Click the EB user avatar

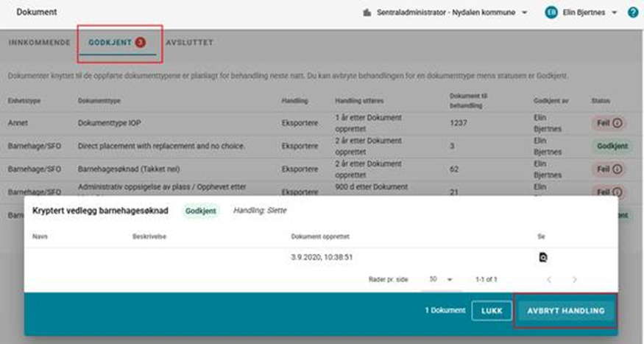[551, 13]
